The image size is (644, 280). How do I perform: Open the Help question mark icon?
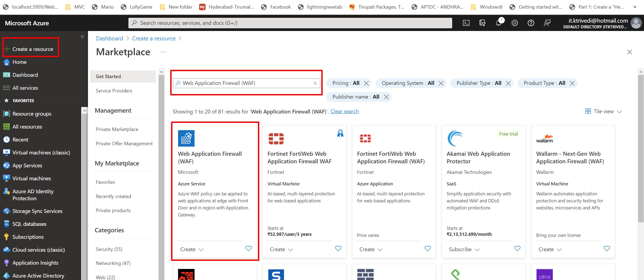pos(531,23)
